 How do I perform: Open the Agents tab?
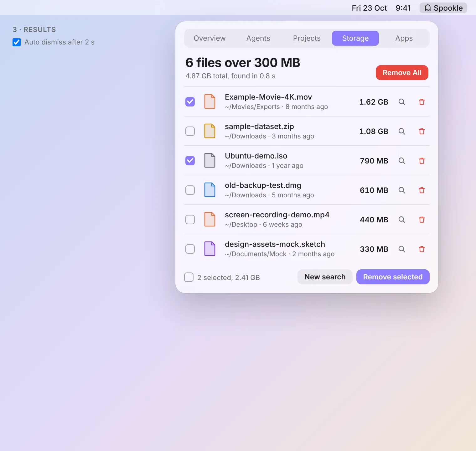tap(258, 38)
